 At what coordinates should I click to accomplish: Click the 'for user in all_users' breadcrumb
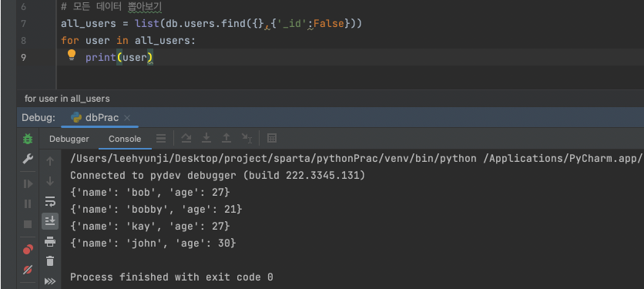67,99
